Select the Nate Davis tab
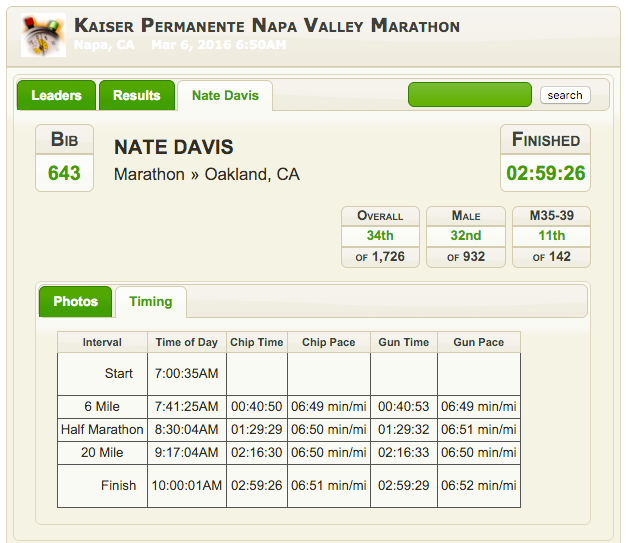628x543 pixels. tap(225, 95)
